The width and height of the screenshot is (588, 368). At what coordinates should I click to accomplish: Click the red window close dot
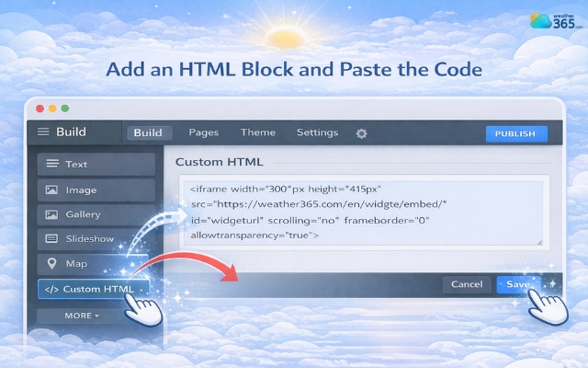[40, 109]
